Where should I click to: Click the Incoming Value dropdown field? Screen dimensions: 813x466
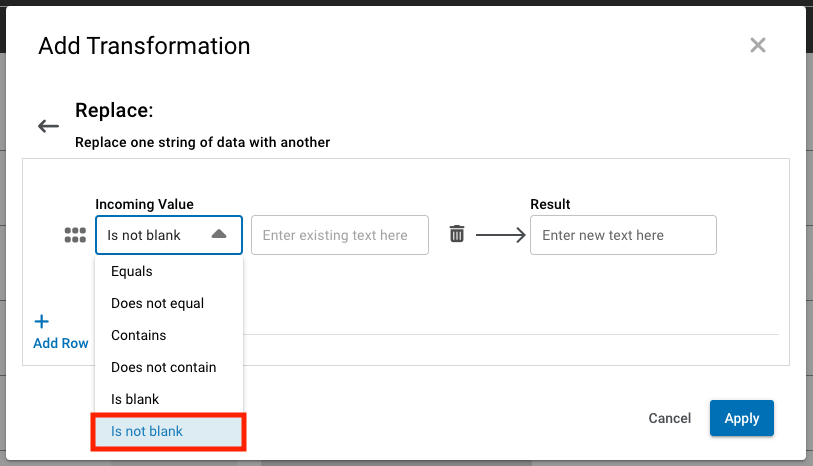(155, 235)
